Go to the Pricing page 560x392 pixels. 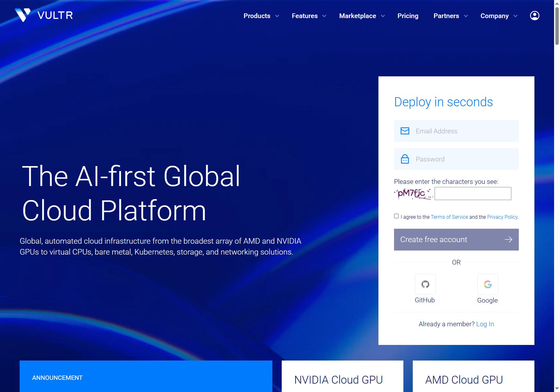pyautogui.click(x=408, y=16)
